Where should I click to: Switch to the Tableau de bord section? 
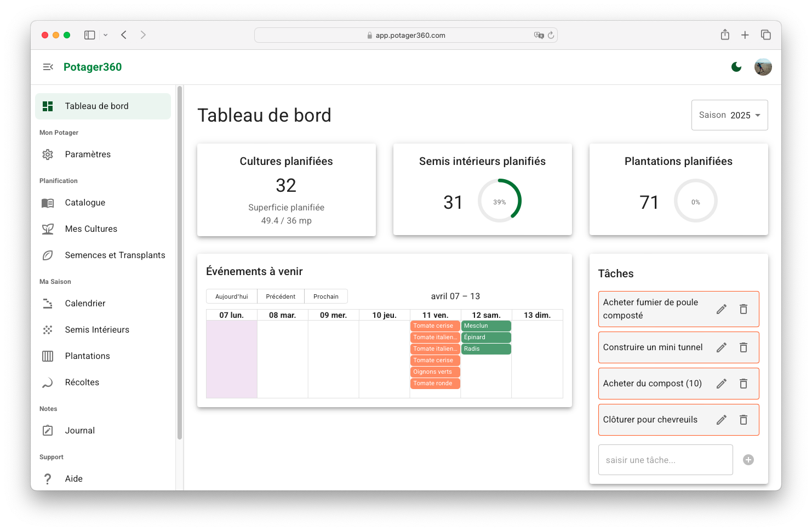point(96,106)
